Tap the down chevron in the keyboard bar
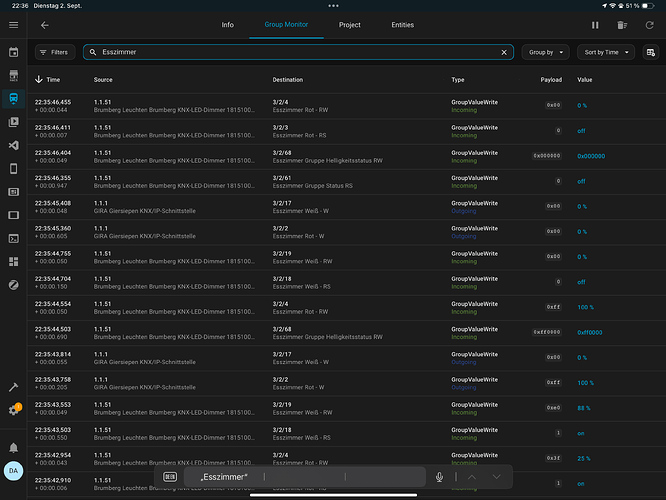Image resolution: width=666 pixels, height=500 pixels. point(496,477)
